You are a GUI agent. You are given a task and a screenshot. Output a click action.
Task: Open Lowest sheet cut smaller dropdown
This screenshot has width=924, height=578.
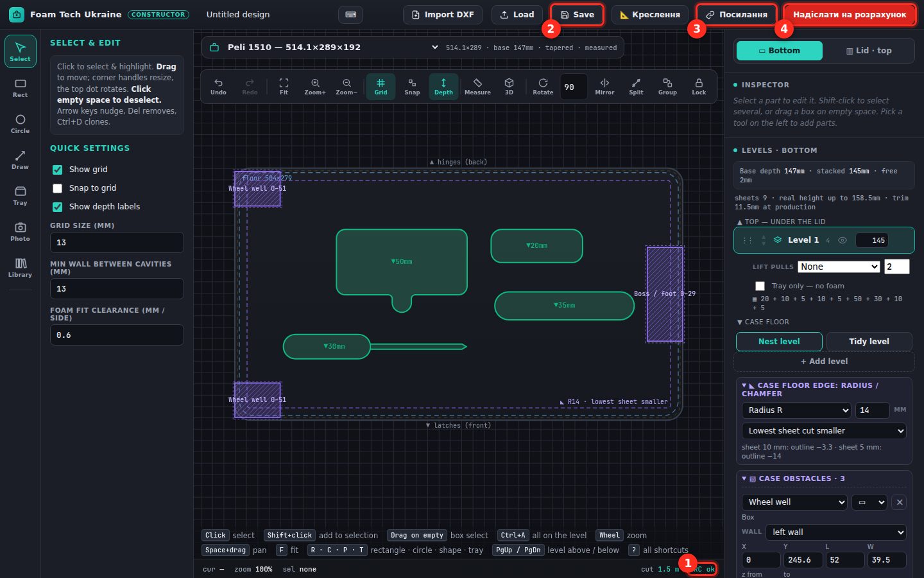[824, 431]
